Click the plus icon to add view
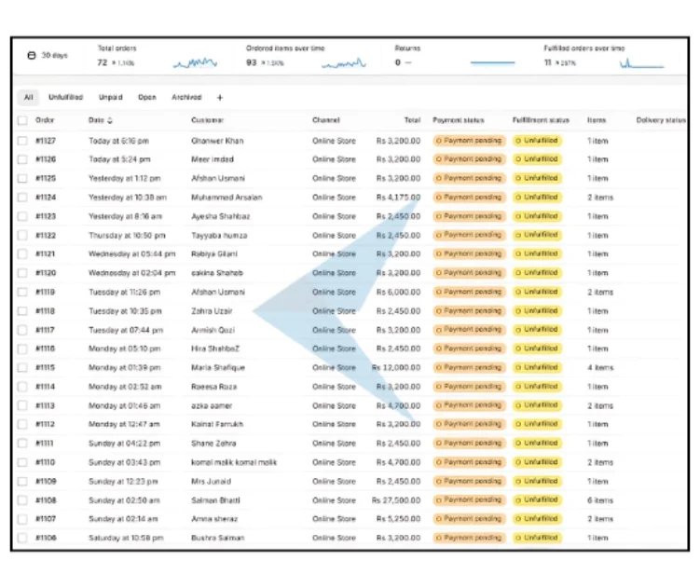Viewport: 700px width, 588px height. pyautogui.click(x=220, y=97)
